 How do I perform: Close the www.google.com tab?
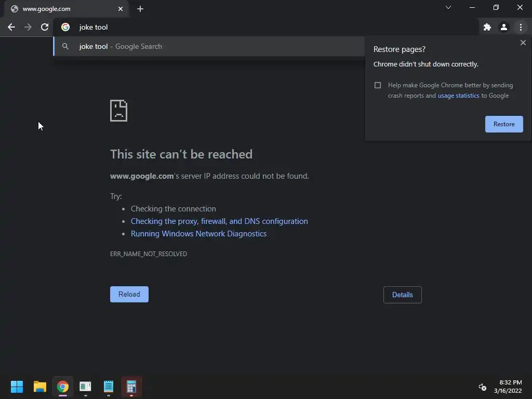tap(121, 9)
